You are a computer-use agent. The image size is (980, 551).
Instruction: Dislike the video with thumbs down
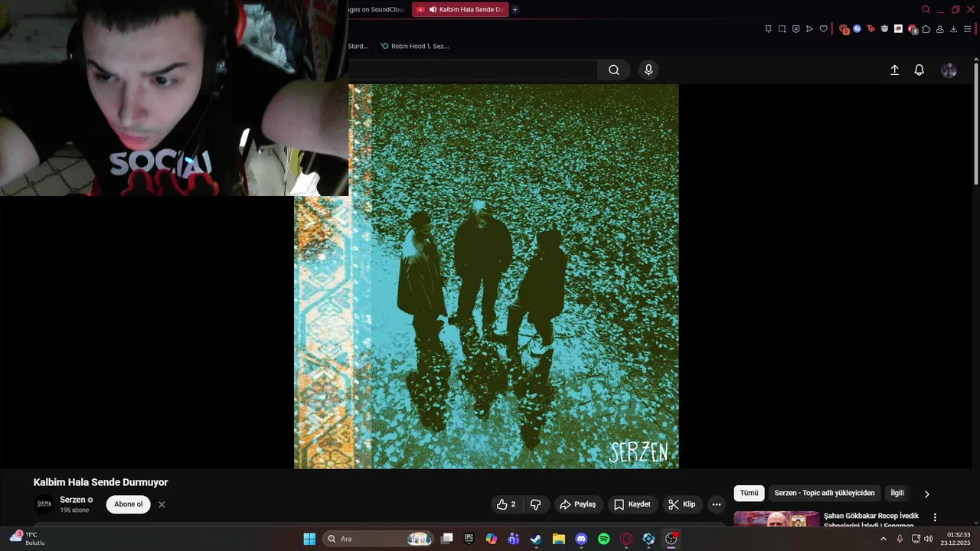click(x=535, y=504)
